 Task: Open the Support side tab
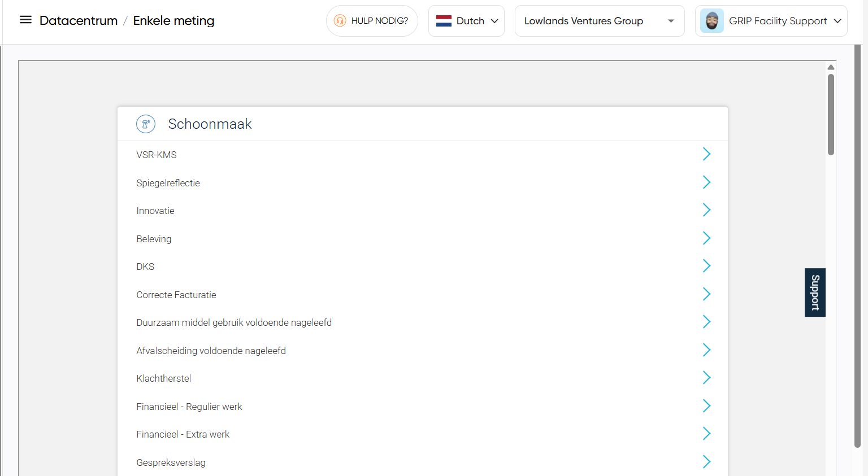pyautogui.click(x=815, y=292)
